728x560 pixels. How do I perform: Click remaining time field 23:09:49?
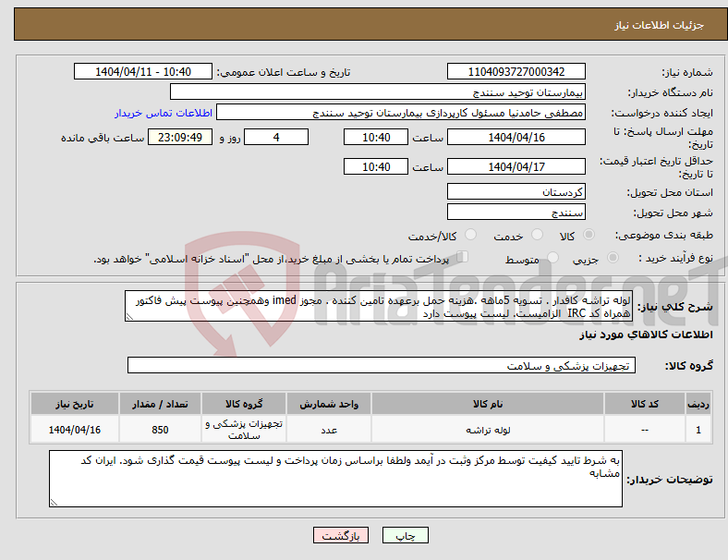[x=180, y=138]
